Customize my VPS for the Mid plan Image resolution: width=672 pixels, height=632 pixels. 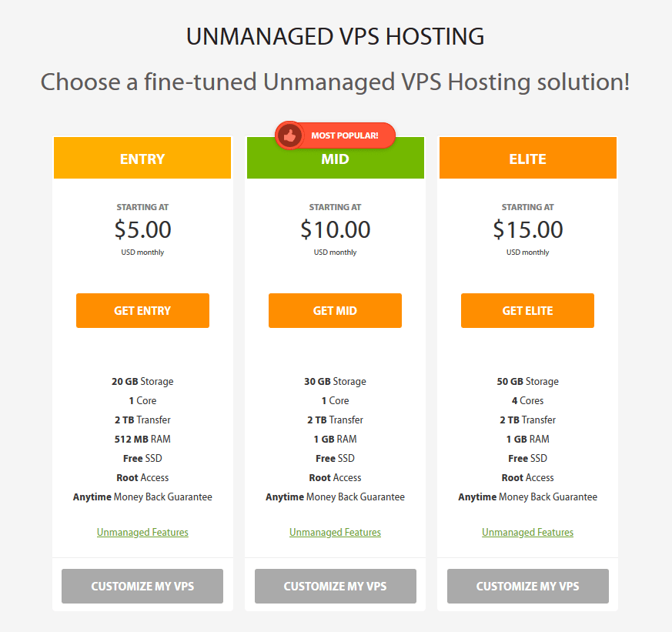point(335,586)
